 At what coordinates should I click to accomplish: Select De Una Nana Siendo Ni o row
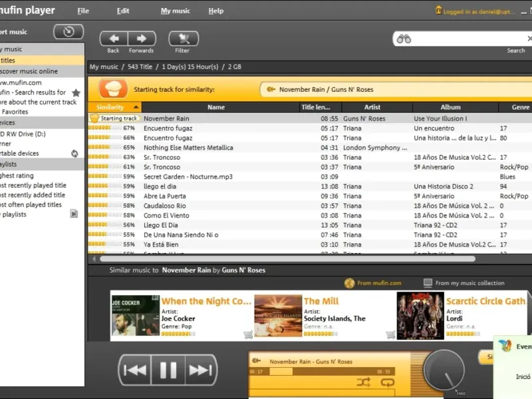click(310, 235)
